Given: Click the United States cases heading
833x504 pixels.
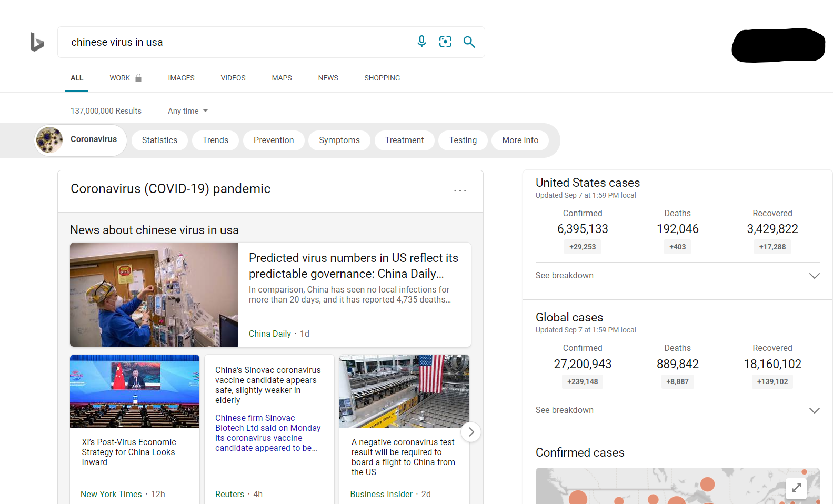Looking at the screenshot, I should pos(588,183).
